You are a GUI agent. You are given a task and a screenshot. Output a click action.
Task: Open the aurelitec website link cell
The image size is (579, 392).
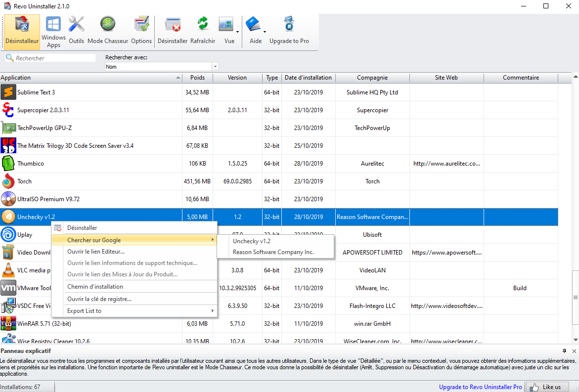(x=446, y=164)
